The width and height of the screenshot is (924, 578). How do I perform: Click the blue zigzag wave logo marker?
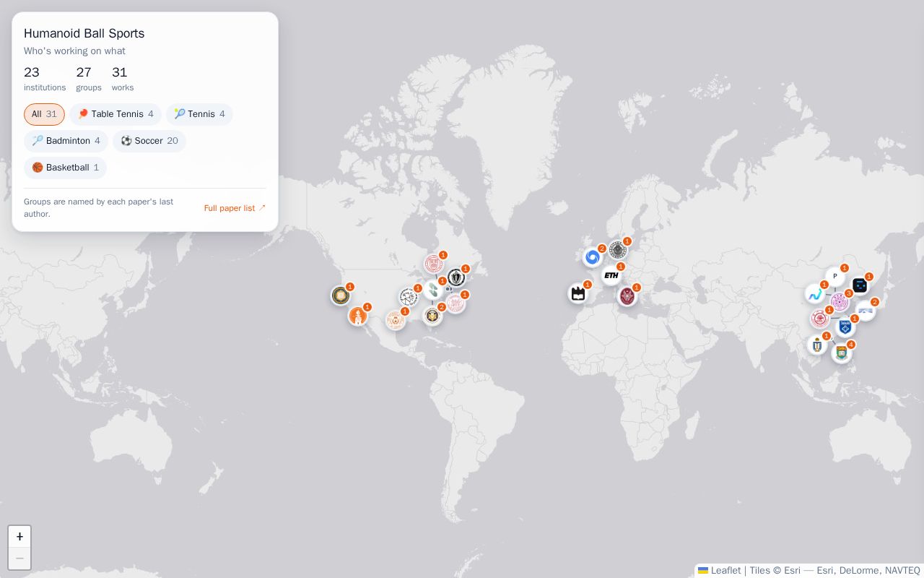click(x=815, y=293)
